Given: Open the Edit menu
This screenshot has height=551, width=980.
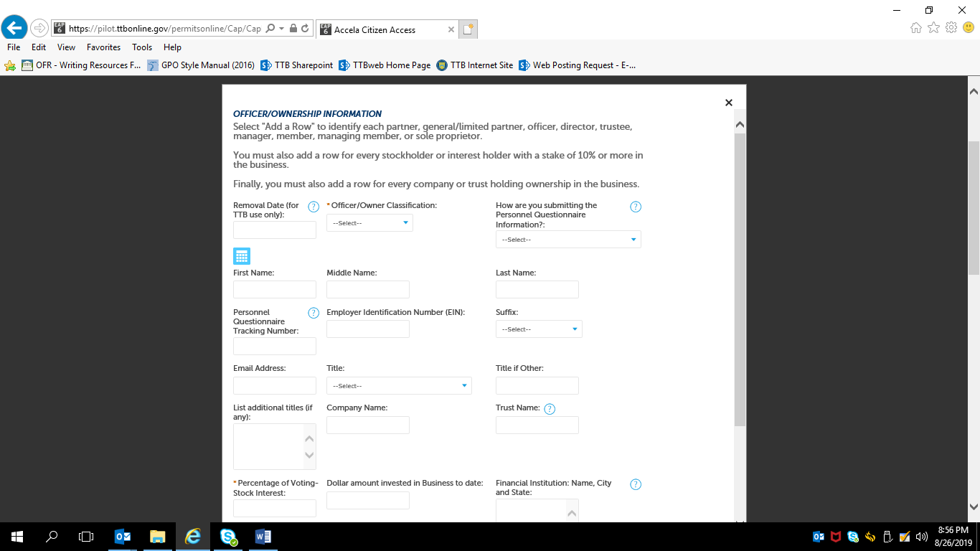Looking at the screenshot, I should click(x=39, y=47).
